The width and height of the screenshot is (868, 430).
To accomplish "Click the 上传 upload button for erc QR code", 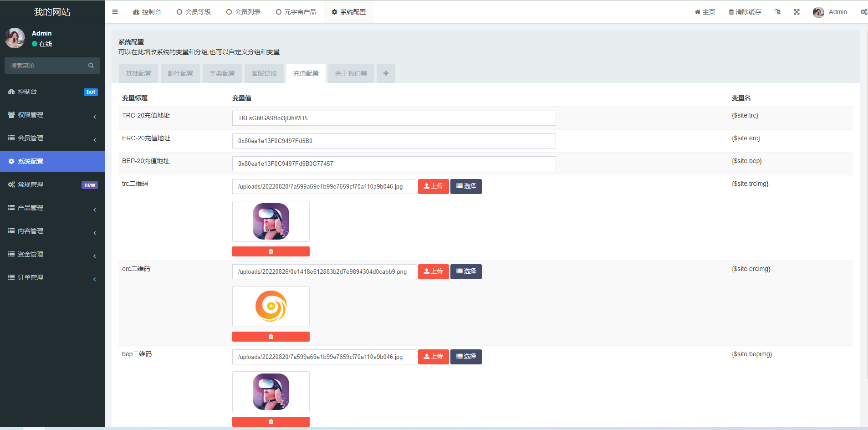I will point(433,271).
